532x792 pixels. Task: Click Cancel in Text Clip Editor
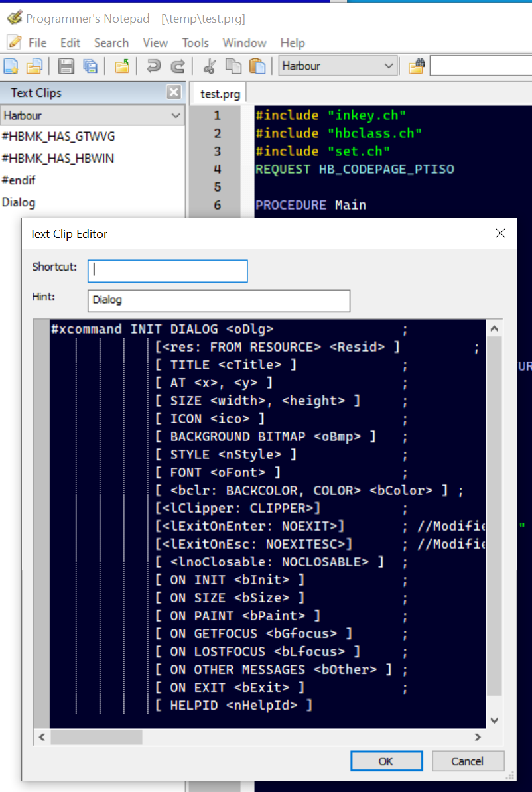468,761
